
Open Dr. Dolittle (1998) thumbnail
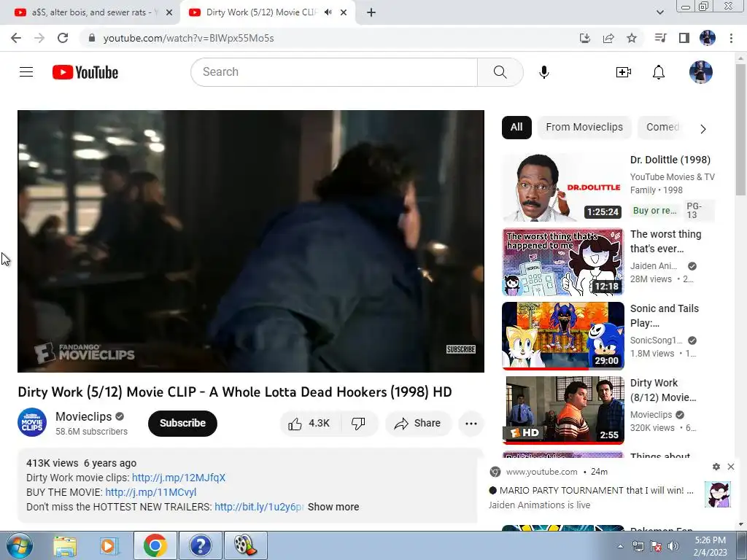562,187
